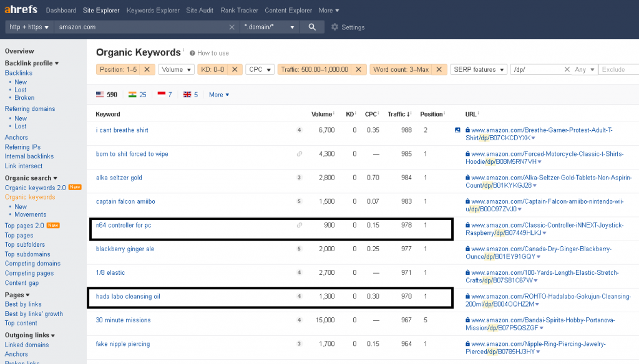Click SERP feature icon for i cant breathe shirt
639x364 pixels.
(457, 130)
